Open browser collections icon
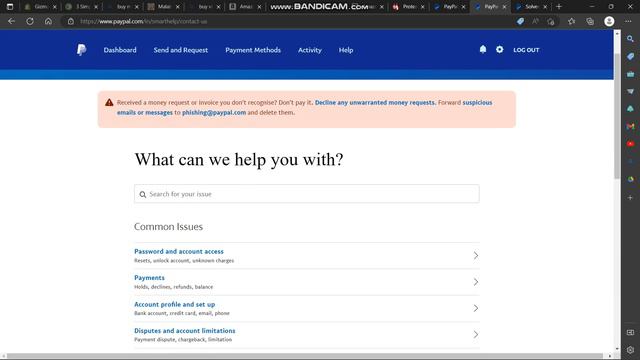Viewport: 640px width, 360px height. 590,21
